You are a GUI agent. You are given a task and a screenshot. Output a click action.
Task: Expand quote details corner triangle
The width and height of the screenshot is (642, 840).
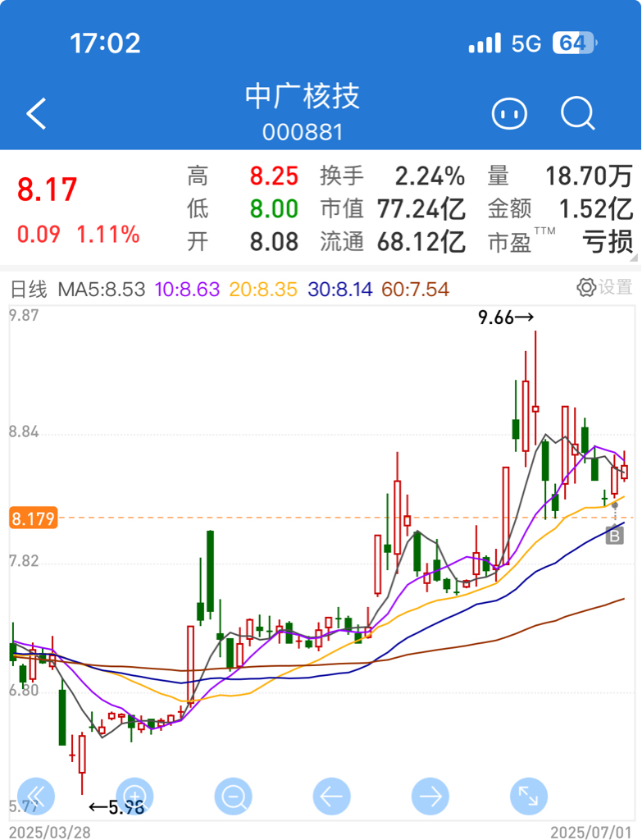(635, 258)
